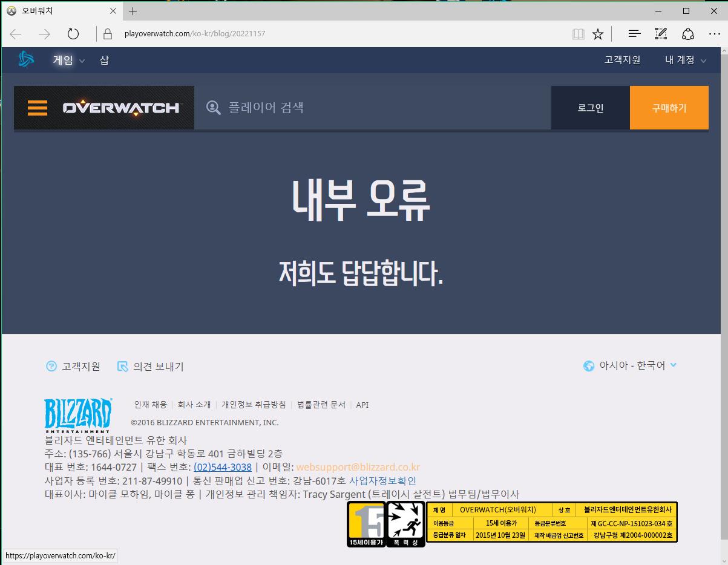Click the 플레이어 검색 search field
728x565 pixels.
(x=375, y=108)
